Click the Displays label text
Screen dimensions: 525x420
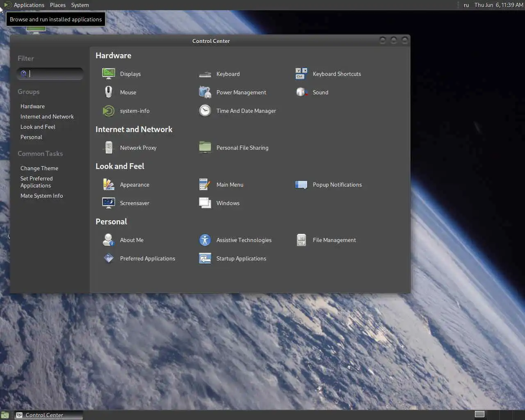pyautogui.click(x=130, y=74)
